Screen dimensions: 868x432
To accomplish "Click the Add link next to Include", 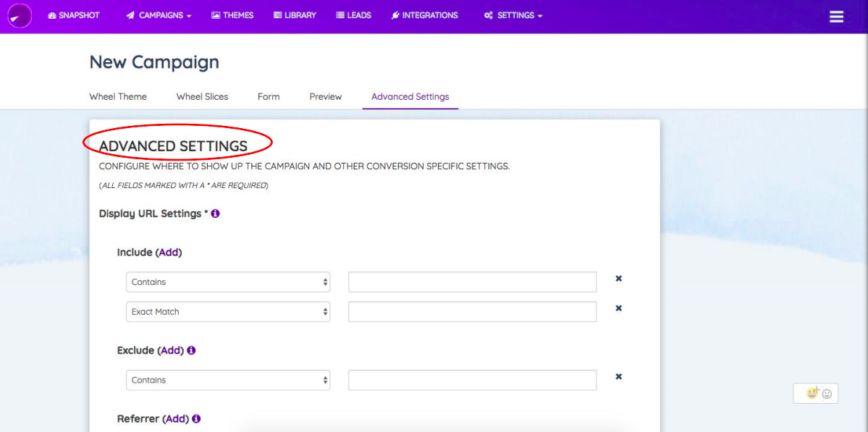I will [x=168, y=253].
